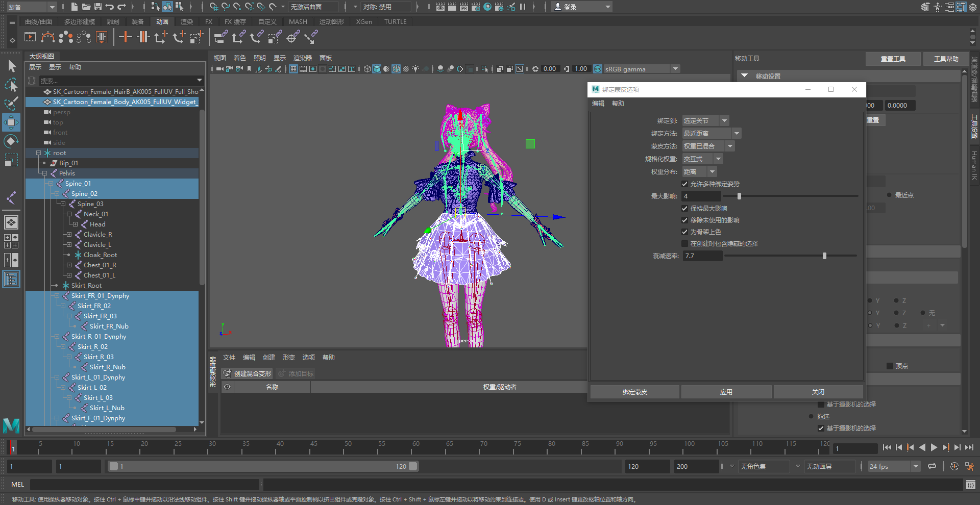Adjust the 最大影响 slider handle
Image resolution: width=980 pixels, height=505 pixels.
(739, 196)
